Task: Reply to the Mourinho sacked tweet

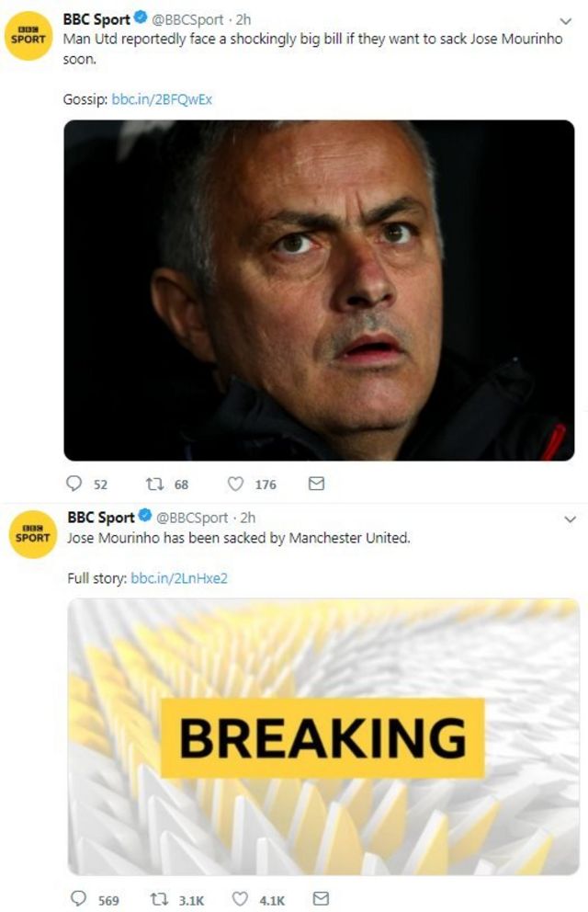Action: coord(79,899)
